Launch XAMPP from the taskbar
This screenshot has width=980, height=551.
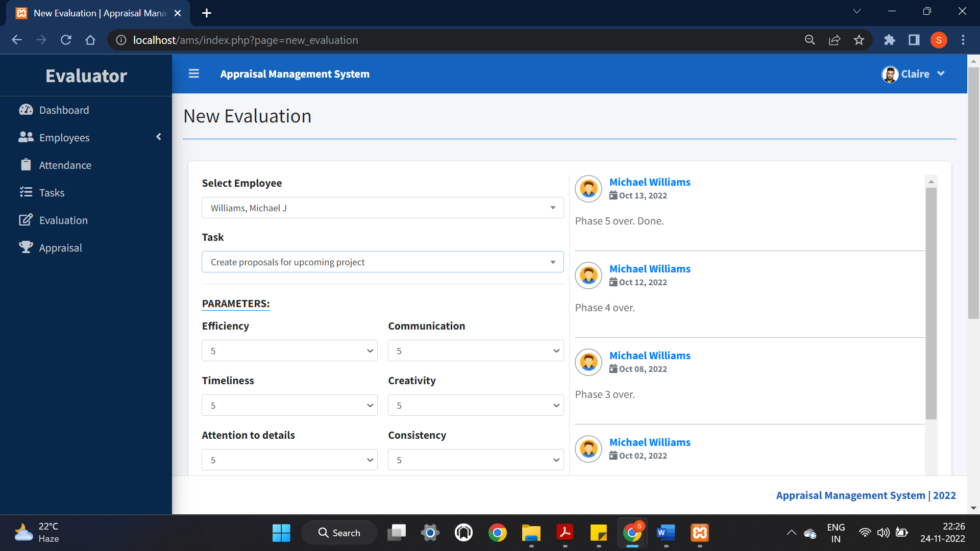point(700,532)
